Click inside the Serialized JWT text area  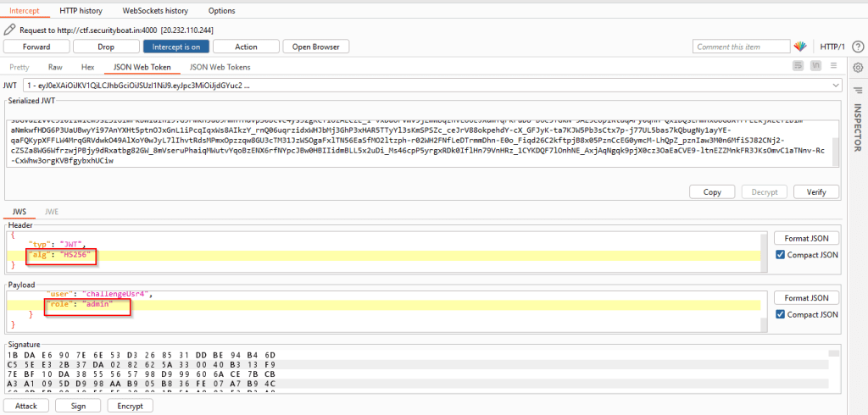coord(418,143)
